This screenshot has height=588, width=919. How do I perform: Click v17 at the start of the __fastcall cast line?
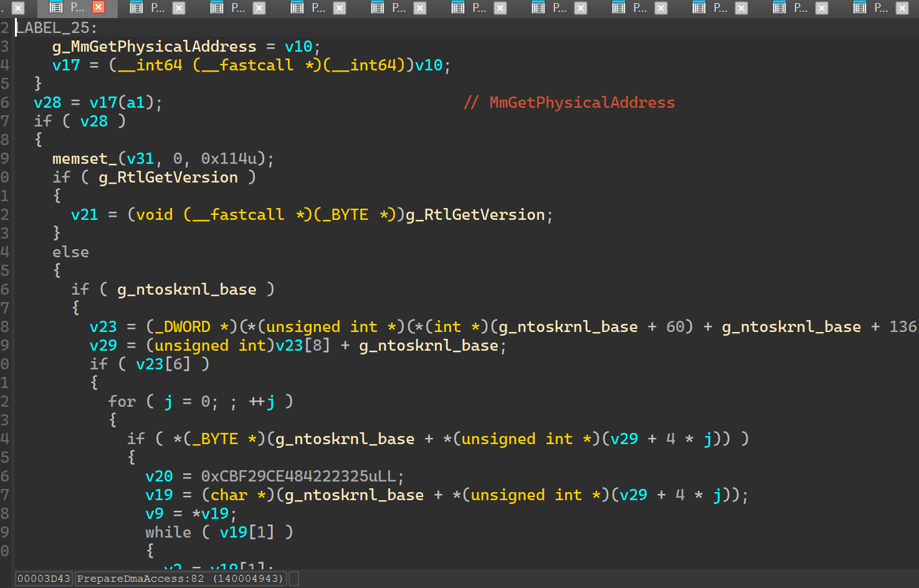tap(66, 65)
